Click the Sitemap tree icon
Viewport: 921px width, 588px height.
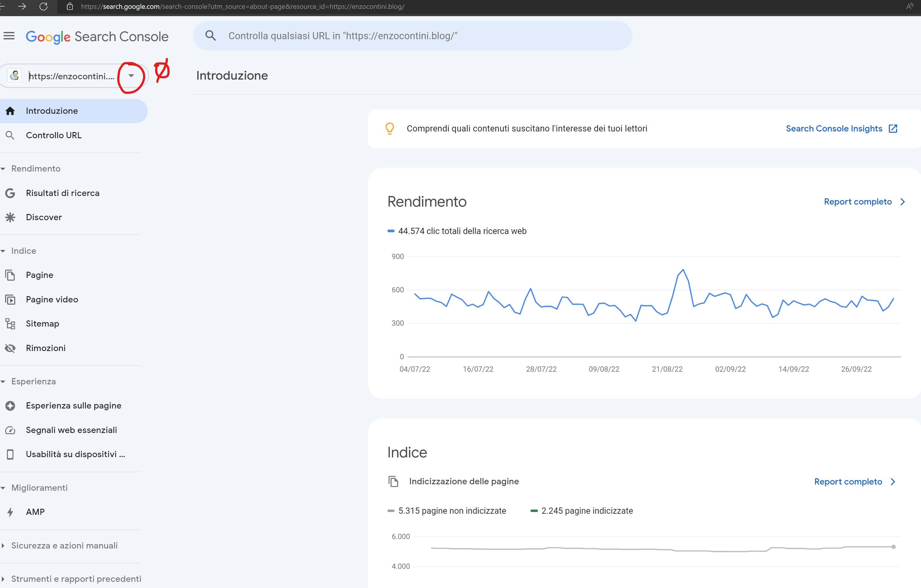click(10, 324)
